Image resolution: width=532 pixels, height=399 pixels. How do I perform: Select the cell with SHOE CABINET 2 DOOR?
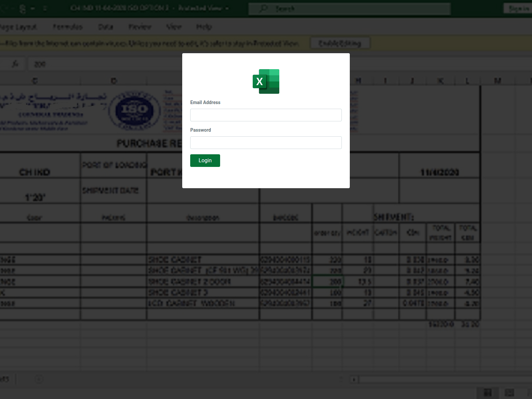pyautogui.click(x=203, y=282)
